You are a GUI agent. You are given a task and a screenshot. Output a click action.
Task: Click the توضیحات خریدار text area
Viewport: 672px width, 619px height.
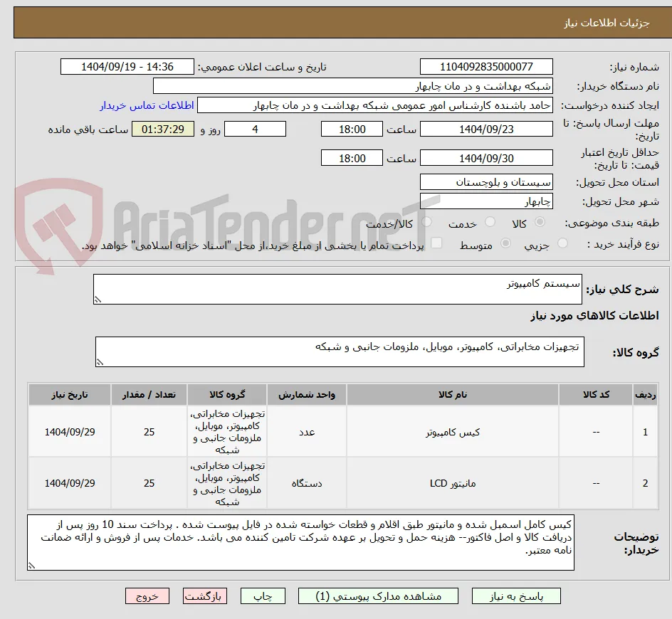(x=301, y=542)
